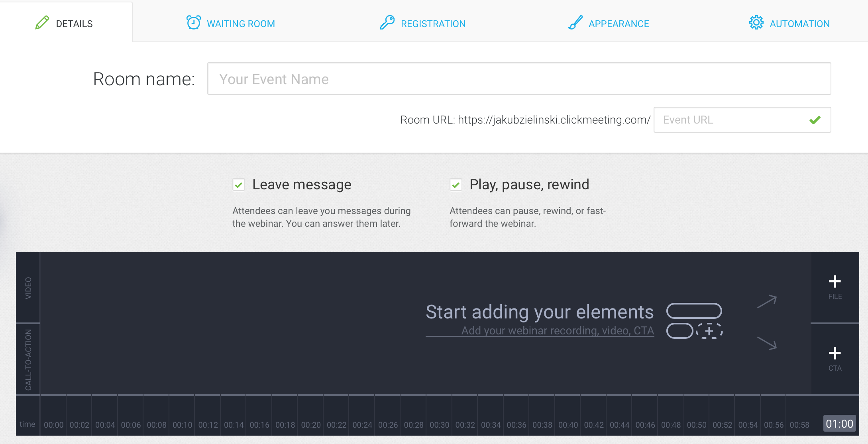Open the Automation tab
The height and width of the screenshot is (444, 868).
(x=799, y=24)
